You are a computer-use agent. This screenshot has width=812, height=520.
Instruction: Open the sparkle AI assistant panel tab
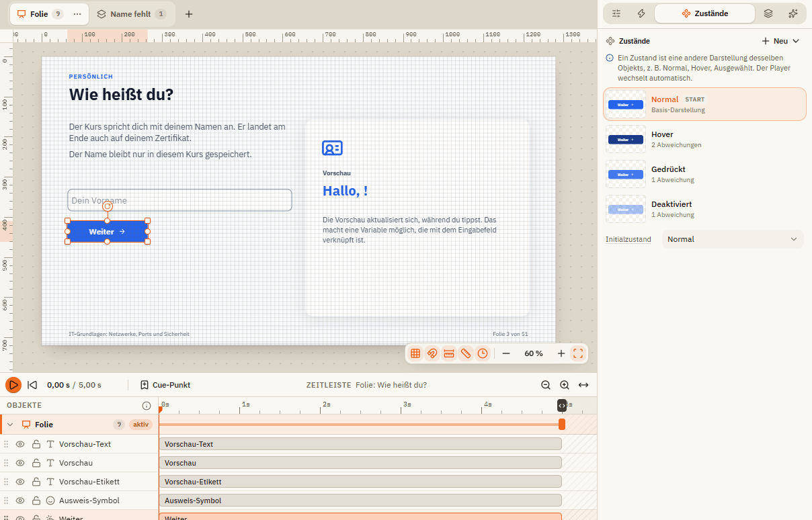tap(793, 13)
